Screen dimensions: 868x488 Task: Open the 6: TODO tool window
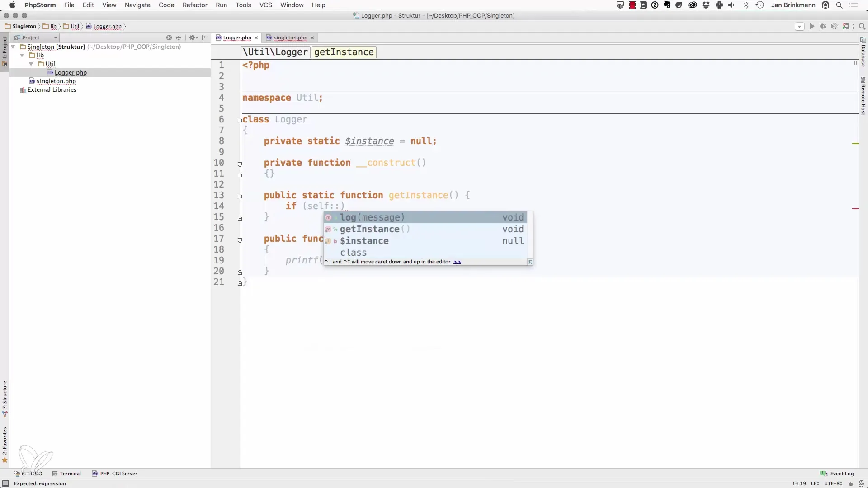point(28,474)
